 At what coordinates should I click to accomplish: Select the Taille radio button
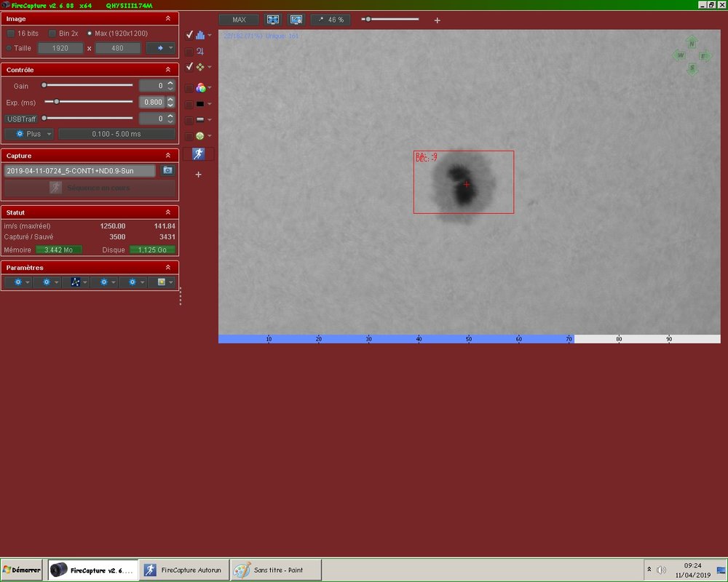click(x=9, y=48)
